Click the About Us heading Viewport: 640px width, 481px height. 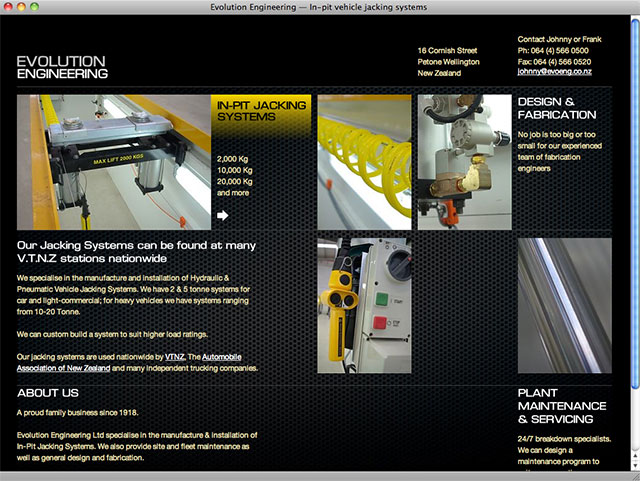pos(48,393)
